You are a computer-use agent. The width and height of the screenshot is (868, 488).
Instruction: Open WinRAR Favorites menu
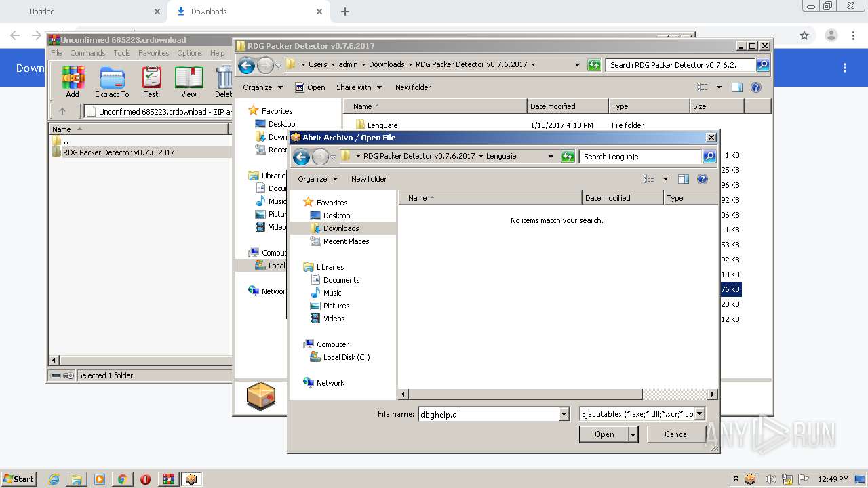(154, 53)
